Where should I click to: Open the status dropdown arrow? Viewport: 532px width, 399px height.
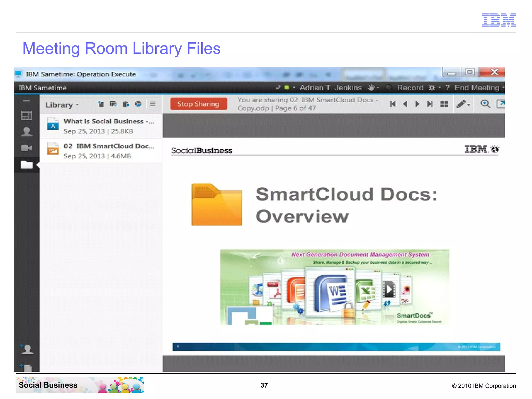[x=294, y=88]
